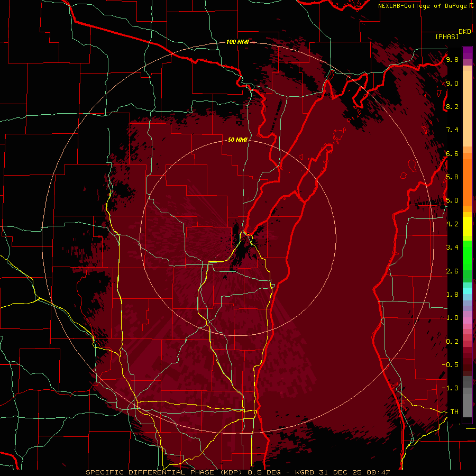476x476 pixels.
Task: Select the 4.2 scale value
Action: click(x=452, y=224)
